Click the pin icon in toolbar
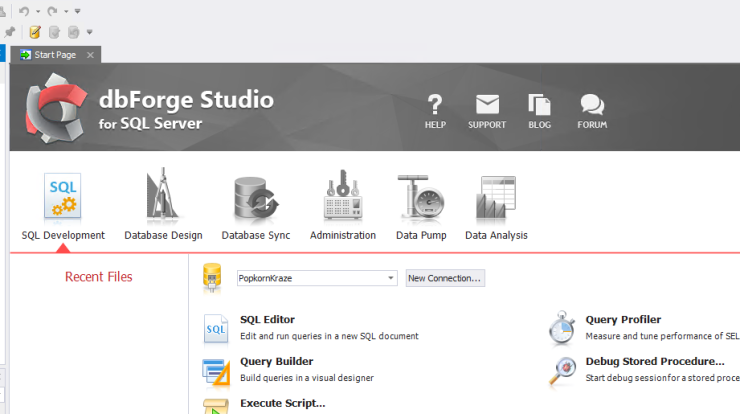This screenshot has width=740, height=414. [9, 32]
